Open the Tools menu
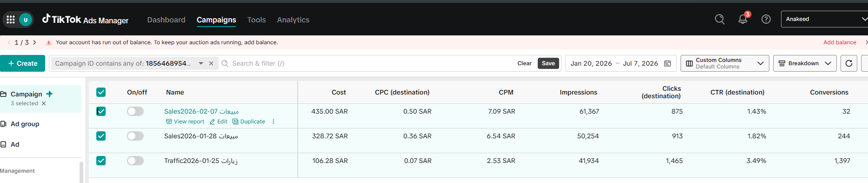 (x=256, y=20)
